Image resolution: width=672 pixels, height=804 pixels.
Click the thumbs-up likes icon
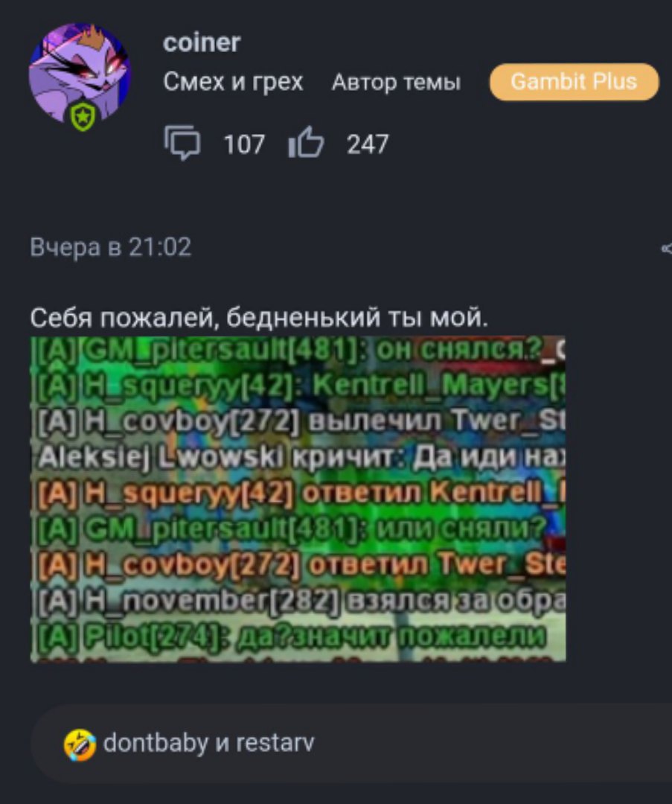(306, 142)
